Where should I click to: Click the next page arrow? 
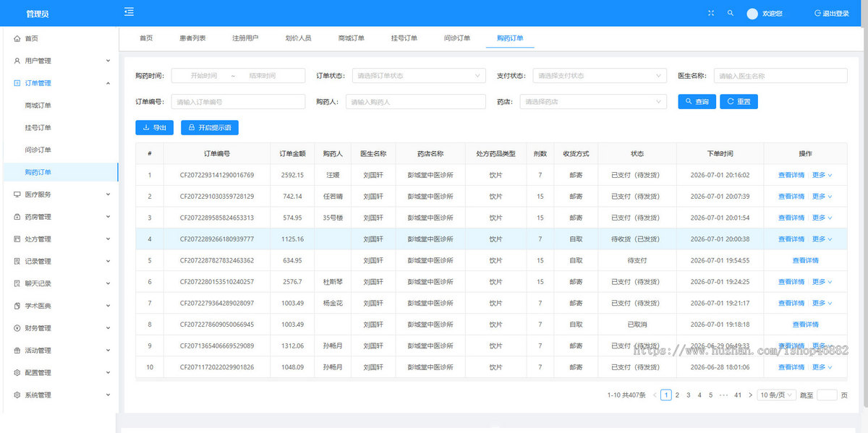750,395
